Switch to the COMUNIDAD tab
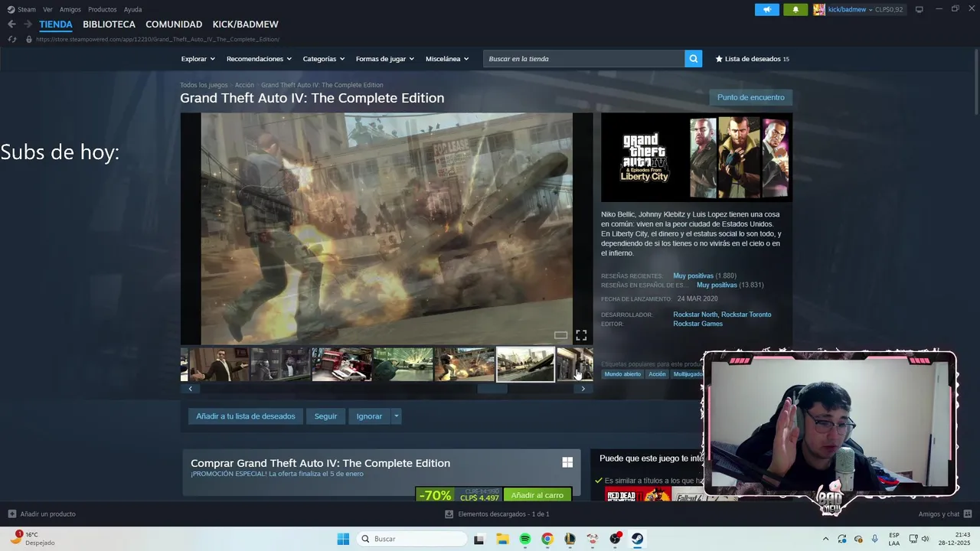Viewport: 980px width, 551px height. pos(174,24)
